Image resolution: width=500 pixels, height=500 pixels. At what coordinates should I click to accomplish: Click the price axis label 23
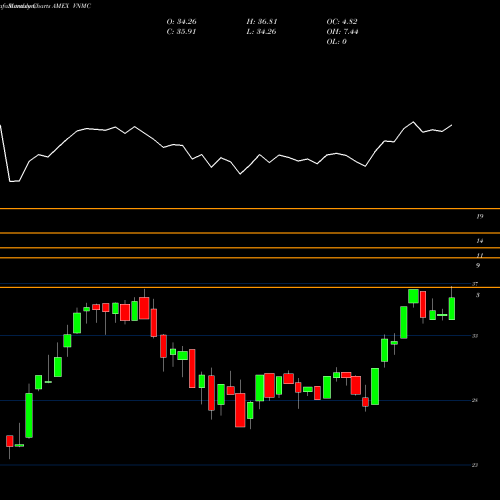[x=475, y=465]
